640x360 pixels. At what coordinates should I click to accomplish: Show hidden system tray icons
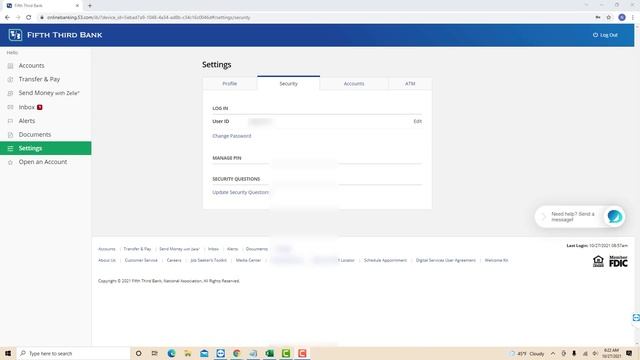(x=553, y=353)
